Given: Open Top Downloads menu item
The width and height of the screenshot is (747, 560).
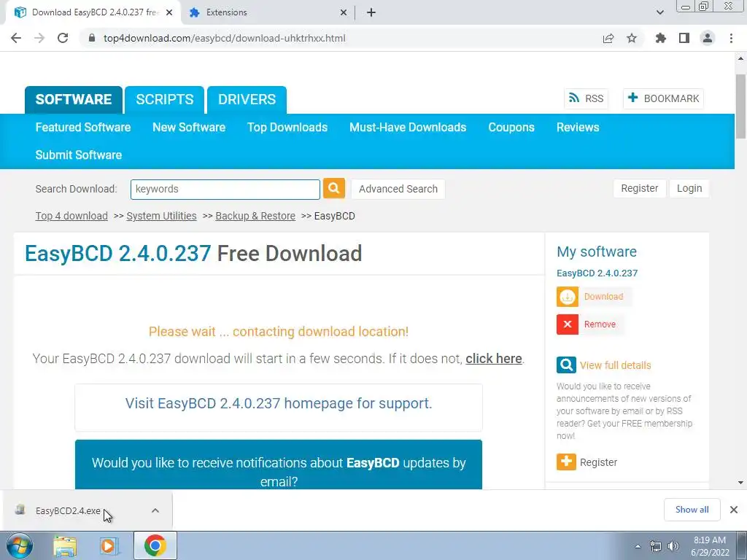Looking at the screenshot, I should [x=287, y=127].
